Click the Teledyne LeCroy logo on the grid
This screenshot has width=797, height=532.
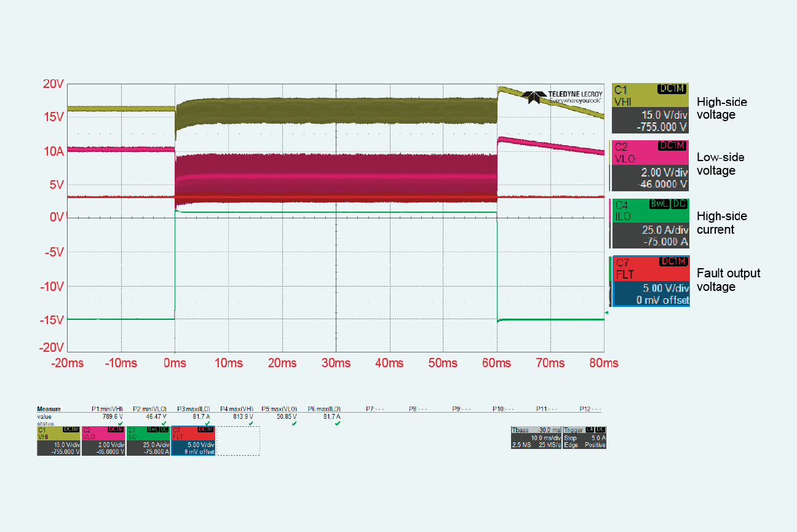[563, 96]
